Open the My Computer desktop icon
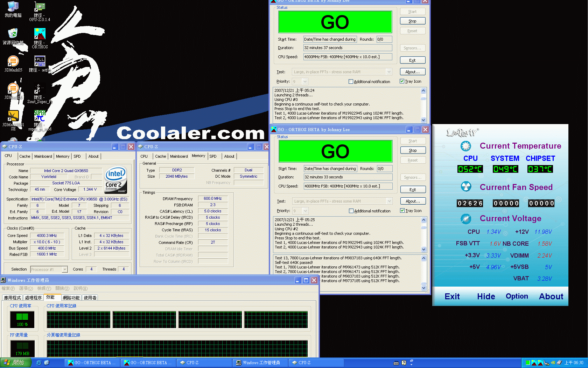The image size is (588, 368). 13,9
